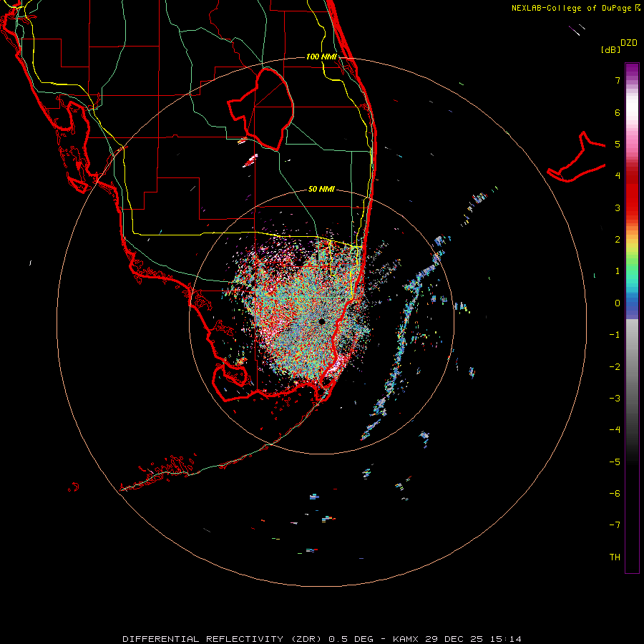Click DIFFERENTIAL REFLECTIVITY (ZDR) in the caption
The image size is (644, 644).
tap(223, 639)
